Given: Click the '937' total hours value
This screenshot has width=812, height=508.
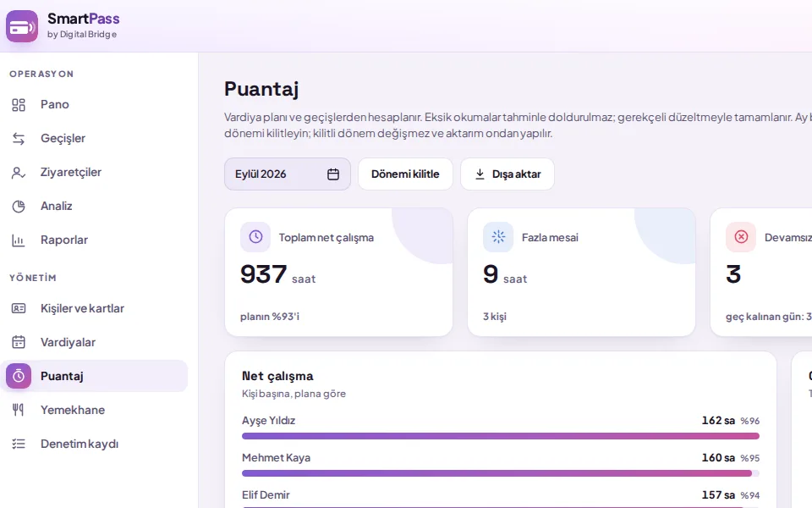Looking at the screenshot, I should [264, 274].
